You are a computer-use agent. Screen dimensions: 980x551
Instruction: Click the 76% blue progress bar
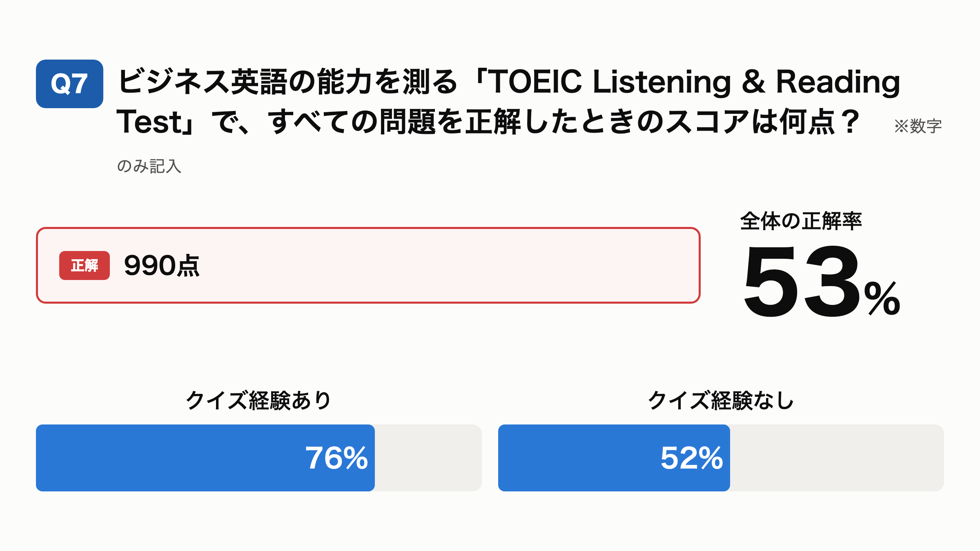[x=205, y=458]
